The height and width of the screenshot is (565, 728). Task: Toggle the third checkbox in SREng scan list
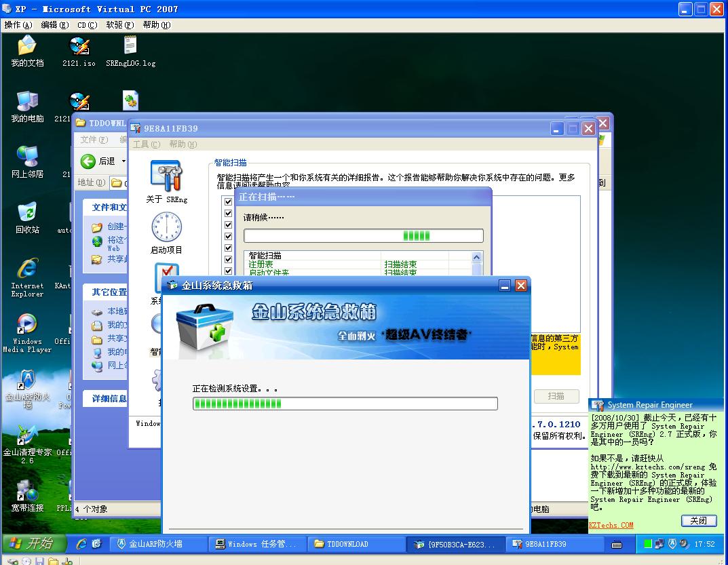pos(228,225)
